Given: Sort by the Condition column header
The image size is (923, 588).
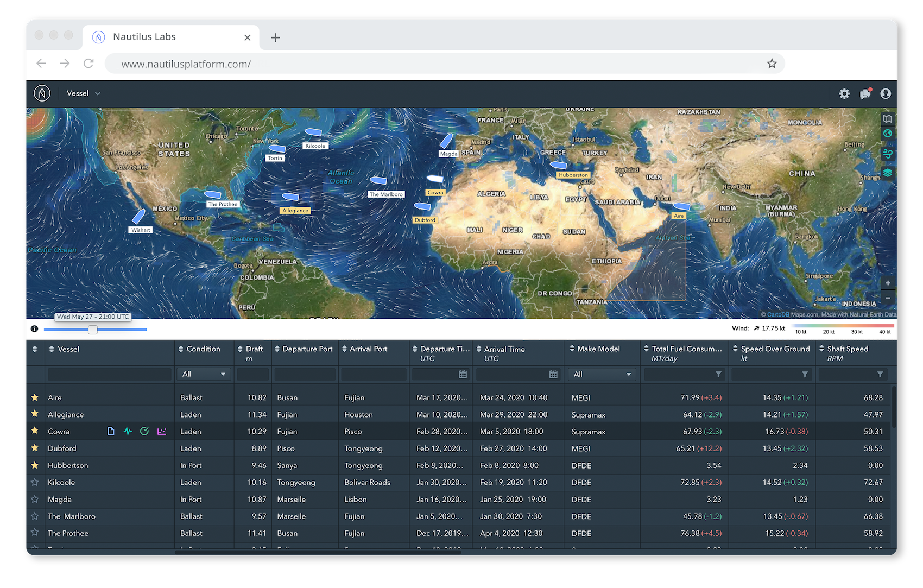Looking at the screenshot, I should 199,349.
